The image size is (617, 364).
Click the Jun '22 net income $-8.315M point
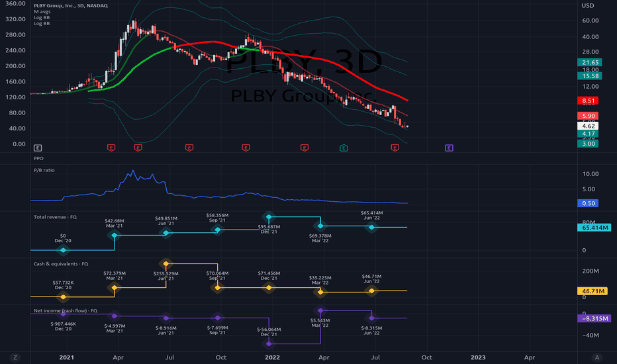coord(372,318)
